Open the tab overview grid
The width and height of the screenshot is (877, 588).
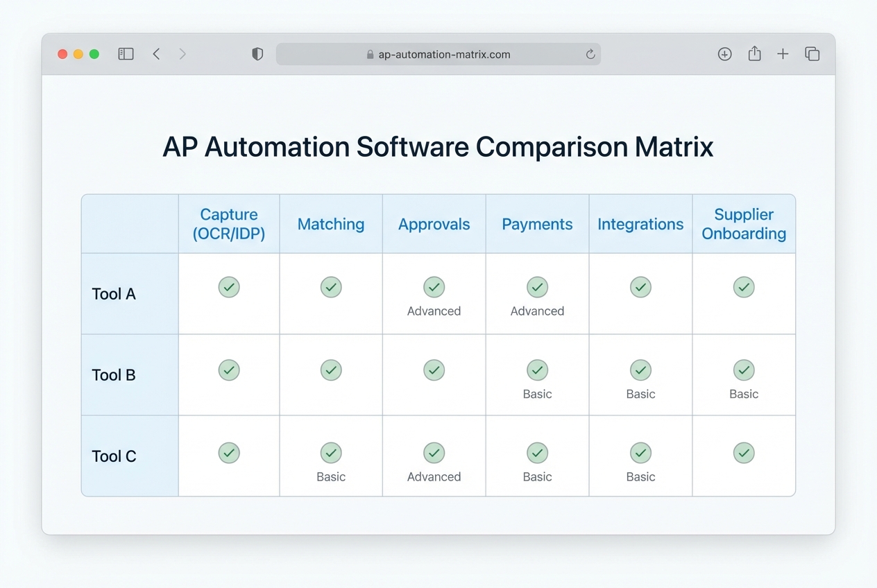[812, 53]
